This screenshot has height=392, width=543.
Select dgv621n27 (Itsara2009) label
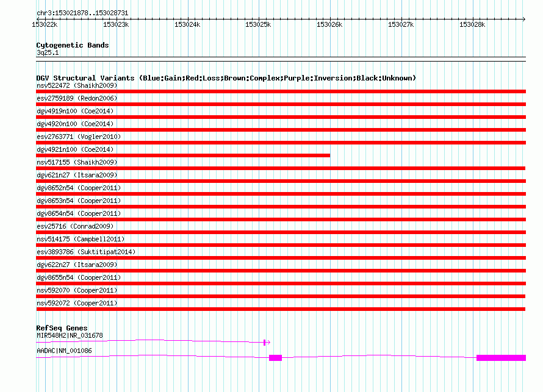tap(77, 175)
